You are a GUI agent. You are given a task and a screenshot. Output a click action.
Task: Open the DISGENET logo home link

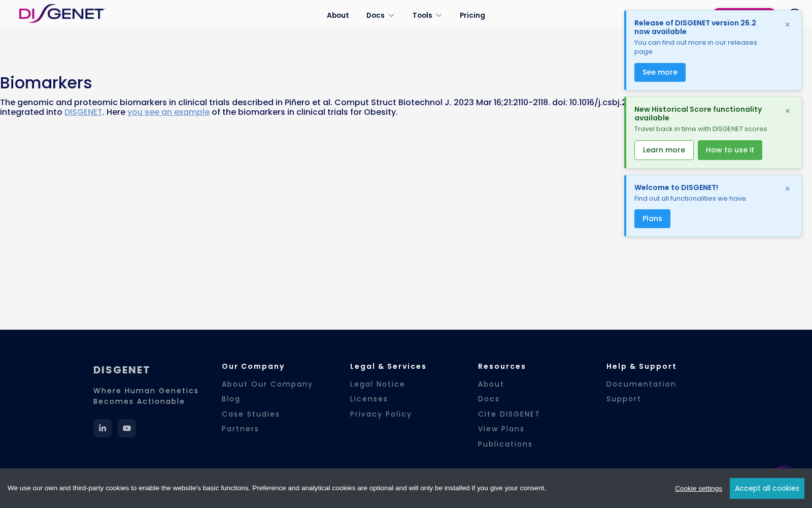62,14
